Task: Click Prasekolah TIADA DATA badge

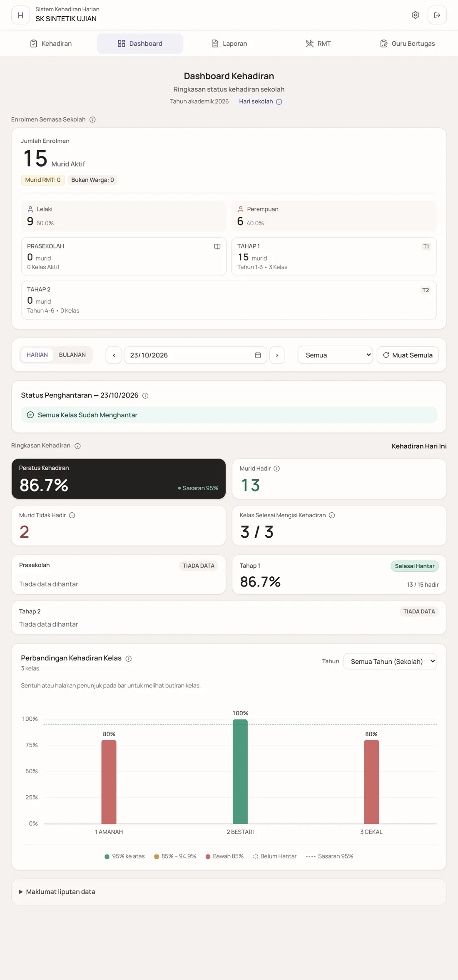Action: [x=198, y=566]
